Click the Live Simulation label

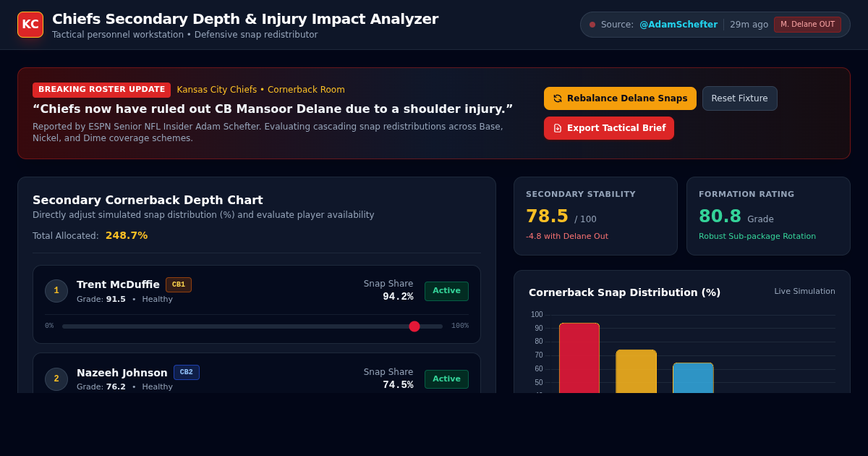pyautogui.click(x=805, y=291)
